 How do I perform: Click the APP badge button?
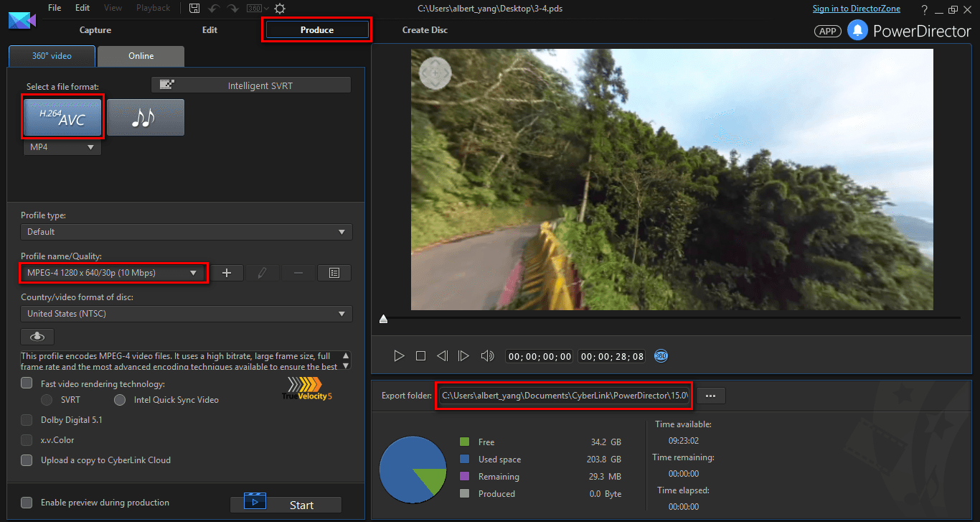pyautogui.click(x=828, y=31)
